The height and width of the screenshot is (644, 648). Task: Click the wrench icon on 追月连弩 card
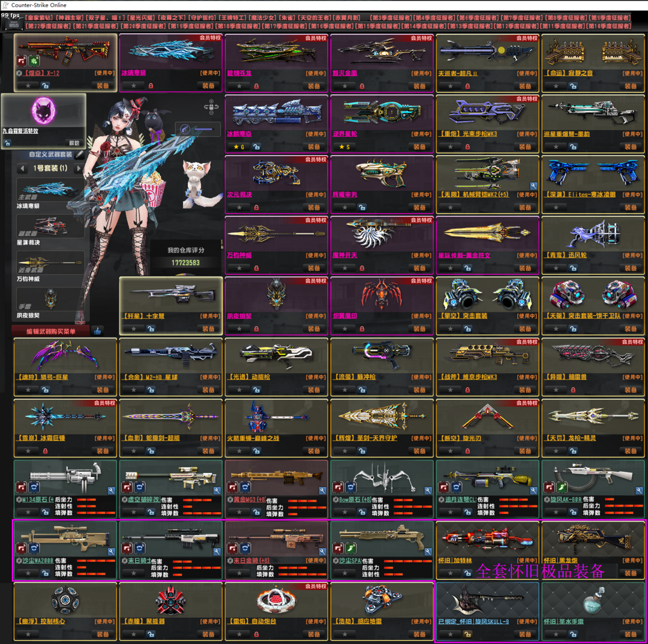pyautogui.click(x=533, y=490)
